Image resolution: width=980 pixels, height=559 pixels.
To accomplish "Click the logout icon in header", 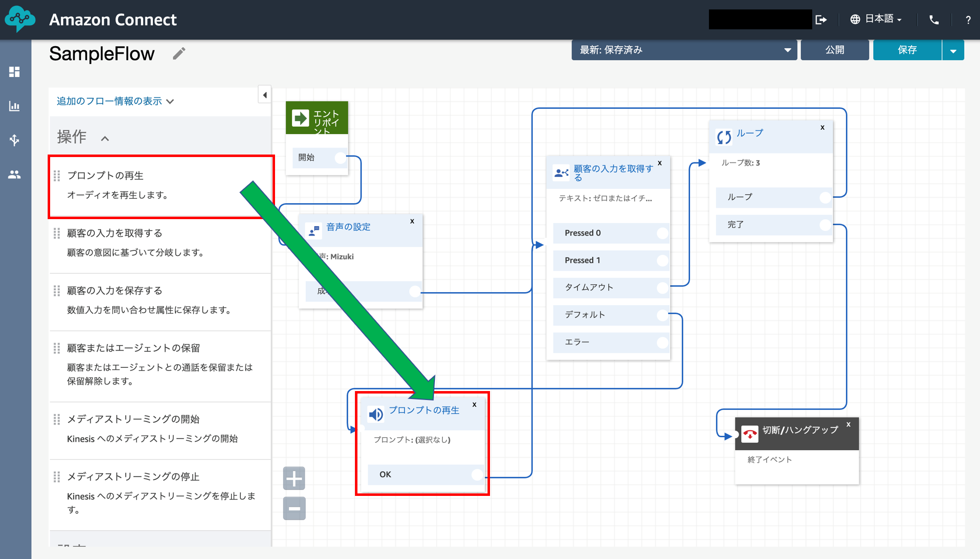I will [821, 19].
